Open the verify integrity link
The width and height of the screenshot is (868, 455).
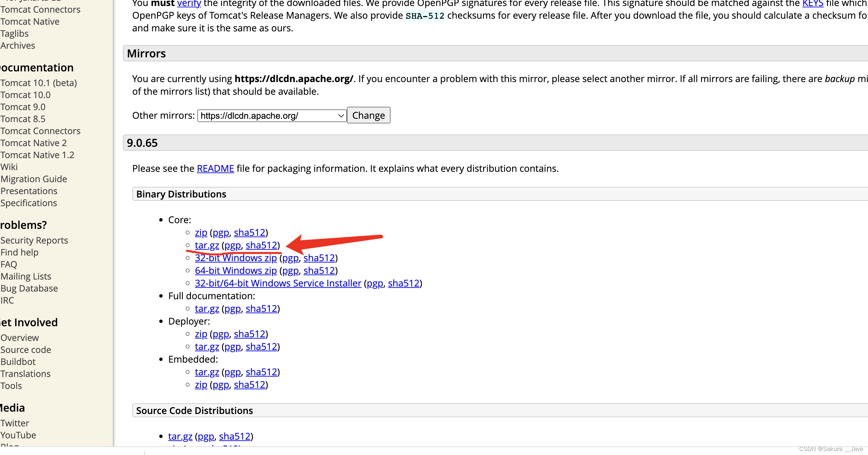tap(189, 3)
